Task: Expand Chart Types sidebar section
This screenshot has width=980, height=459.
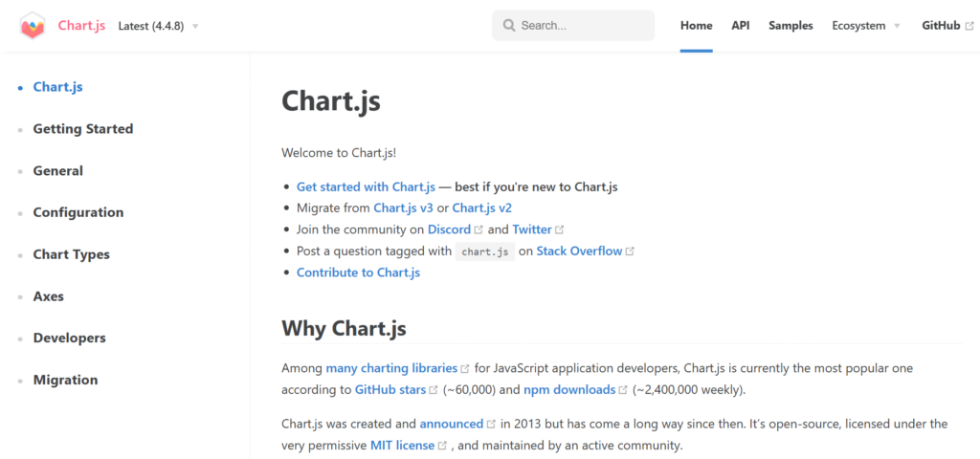Action: pos(71,254)
